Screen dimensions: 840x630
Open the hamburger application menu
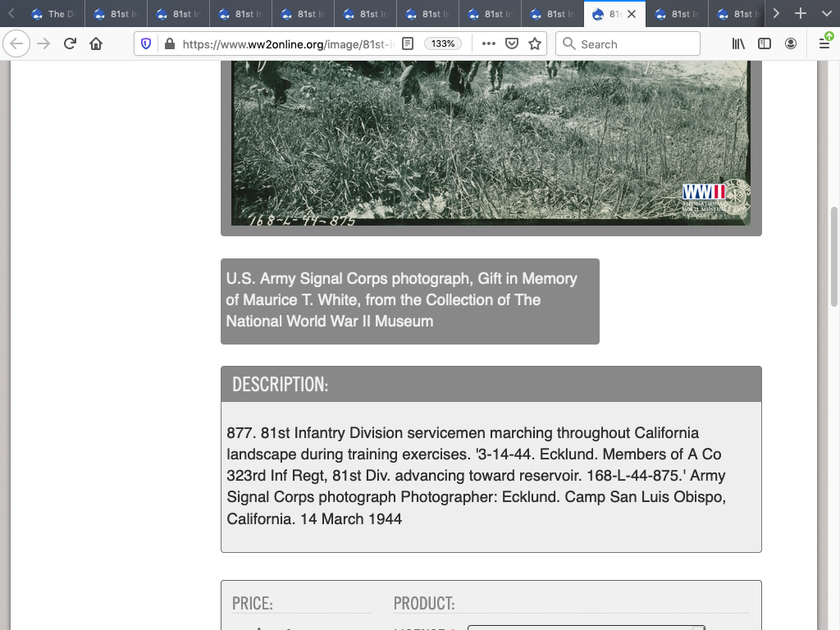(x=824, y=43)
